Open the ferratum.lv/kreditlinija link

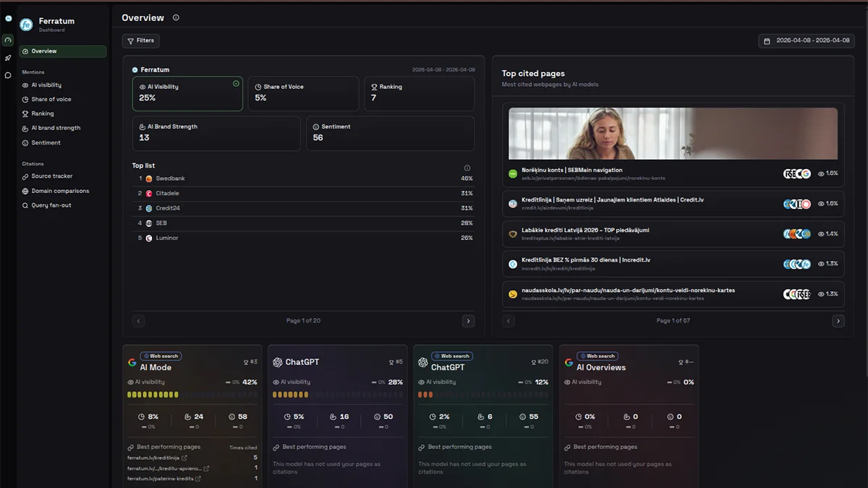pyautogui.click(x=153, y=458)
